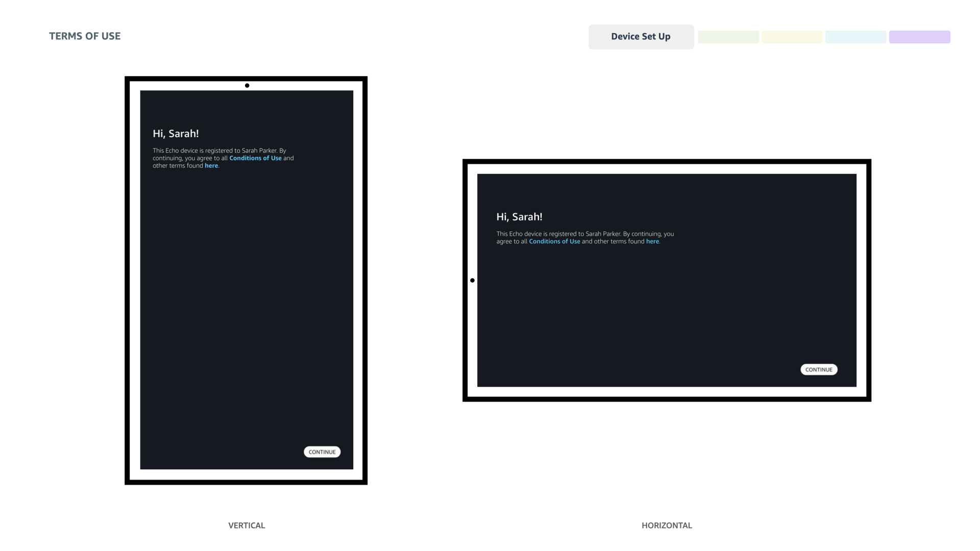Select the lavender purple color tab

tap(920, 37)
